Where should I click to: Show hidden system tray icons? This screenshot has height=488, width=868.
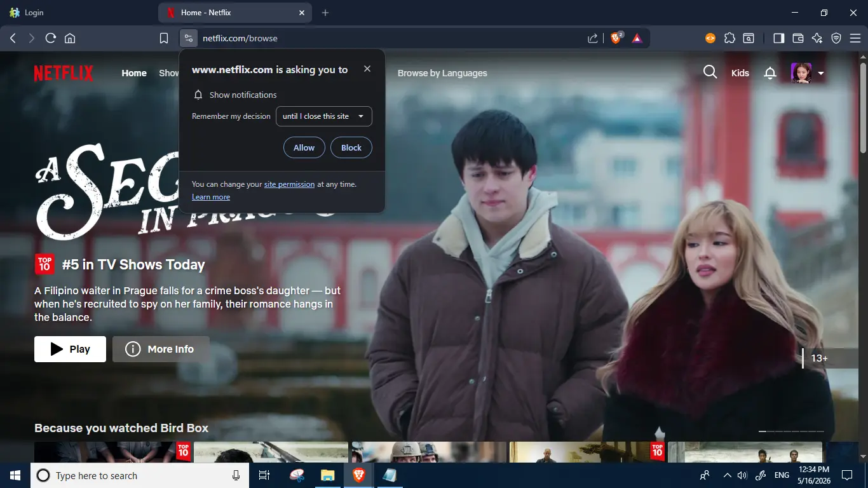[x=727, y=475]
